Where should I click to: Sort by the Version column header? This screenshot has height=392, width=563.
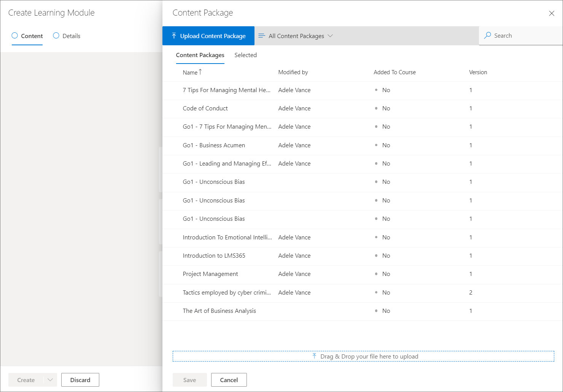point(478,72)
